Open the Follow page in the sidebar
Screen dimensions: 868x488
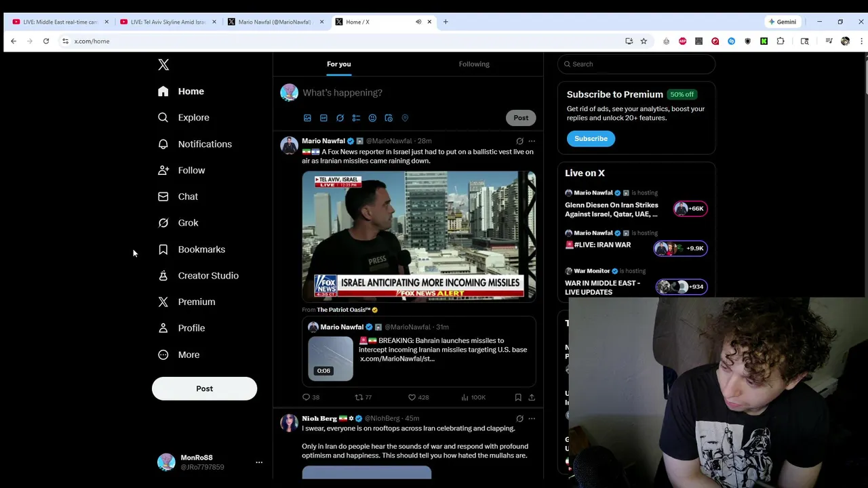(x=182, y=170)
